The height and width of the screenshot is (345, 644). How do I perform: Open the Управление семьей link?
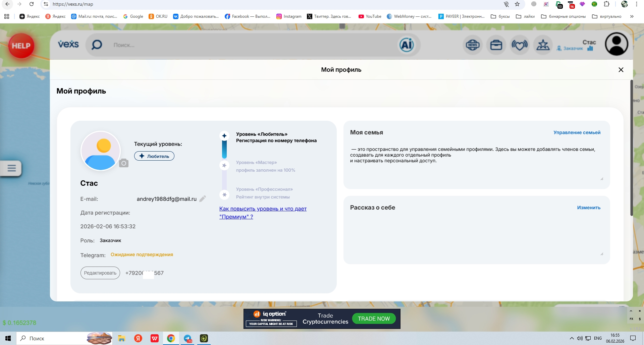pos(577,132)
